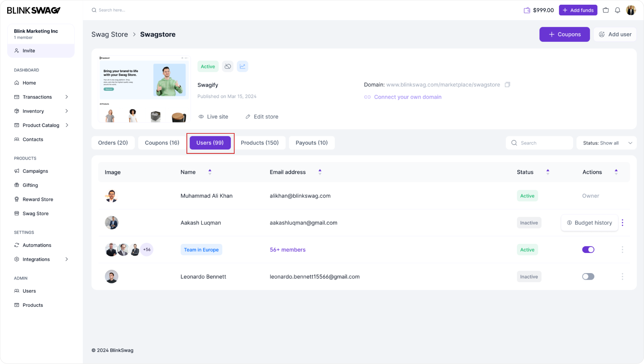Open Budget history for Aakash Luqman
644x364 pixels.
[x=589, y=223]
